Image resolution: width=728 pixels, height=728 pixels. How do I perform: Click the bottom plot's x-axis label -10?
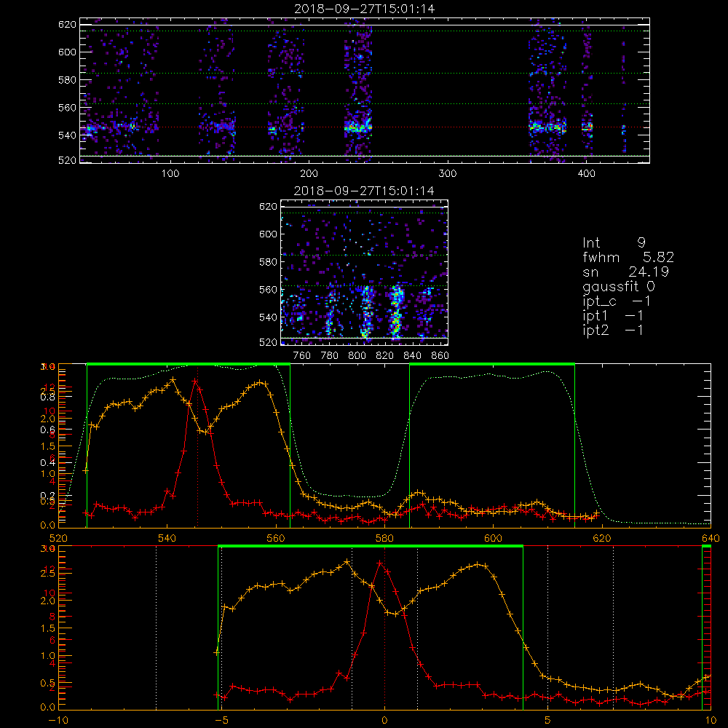point(58,721)
